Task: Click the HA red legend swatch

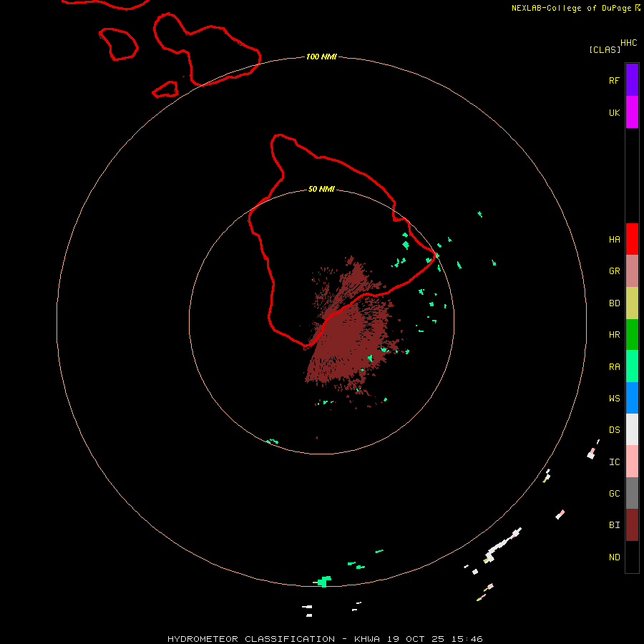Action: (632, 239)
